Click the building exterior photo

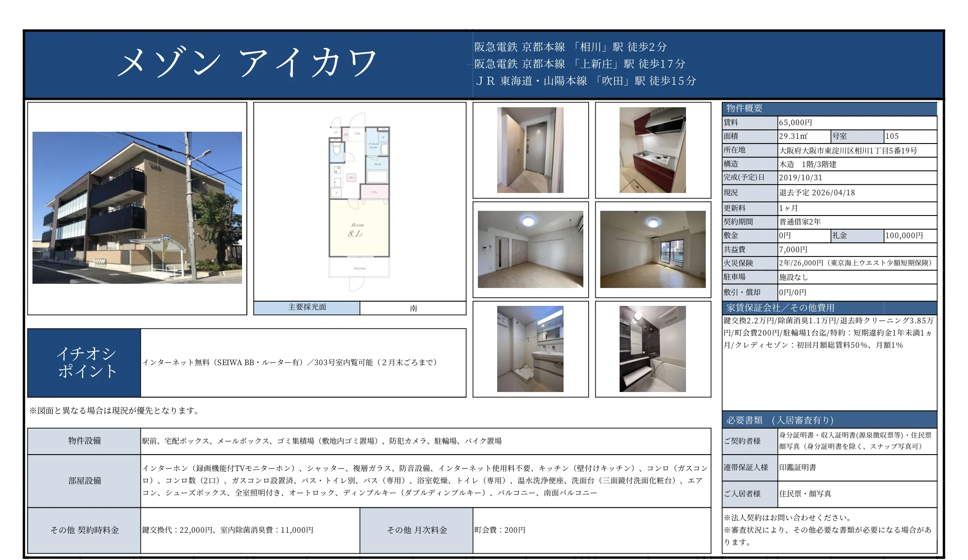pos(137,208)
